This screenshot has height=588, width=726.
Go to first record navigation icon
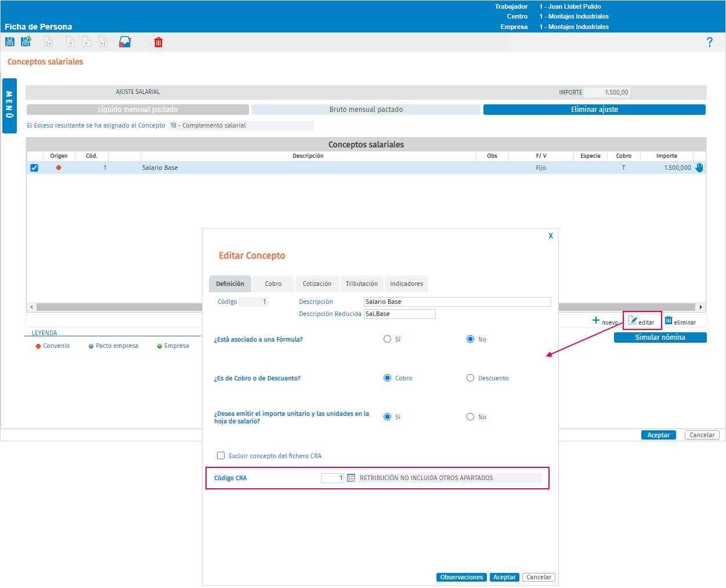coord(49,42)
